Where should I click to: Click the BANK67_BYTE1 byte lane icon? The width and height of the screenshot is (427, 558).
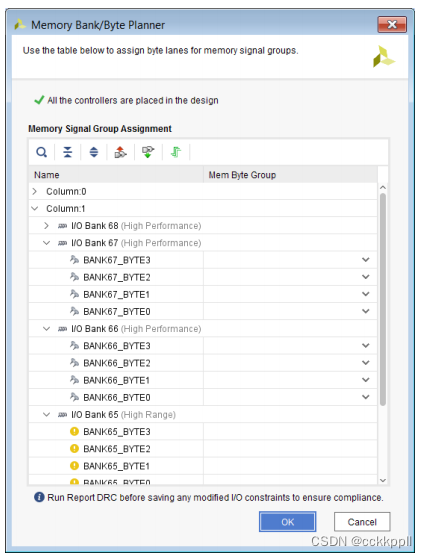[74, 294]
